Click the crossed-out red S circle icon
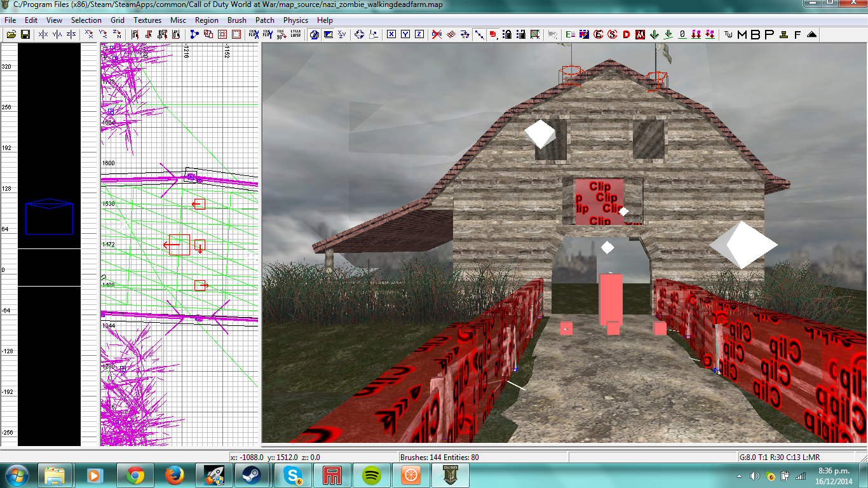Image resolution: width=868 pixels, height=488 pixels. 612,34
